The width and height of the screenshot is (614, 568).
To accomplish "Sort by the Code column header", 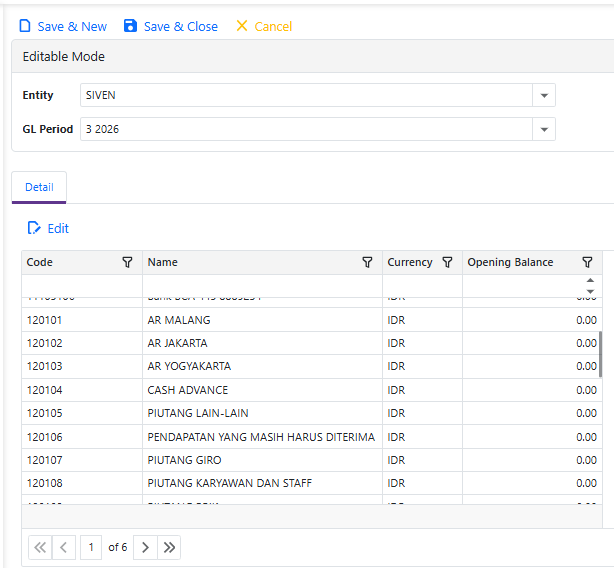I will (x=40, y=262).
